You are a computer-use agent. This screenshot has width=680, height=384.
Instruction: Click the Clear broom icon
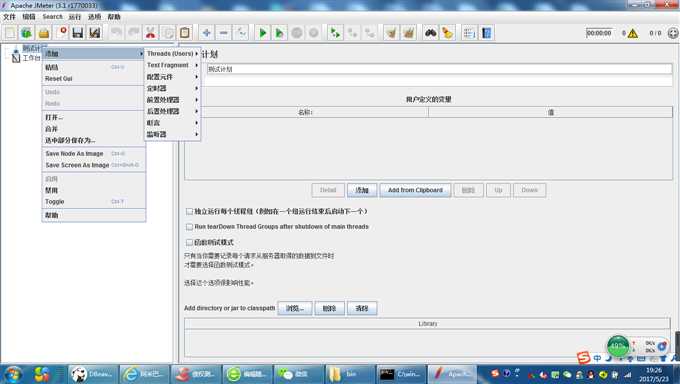(x=391, y=33)
